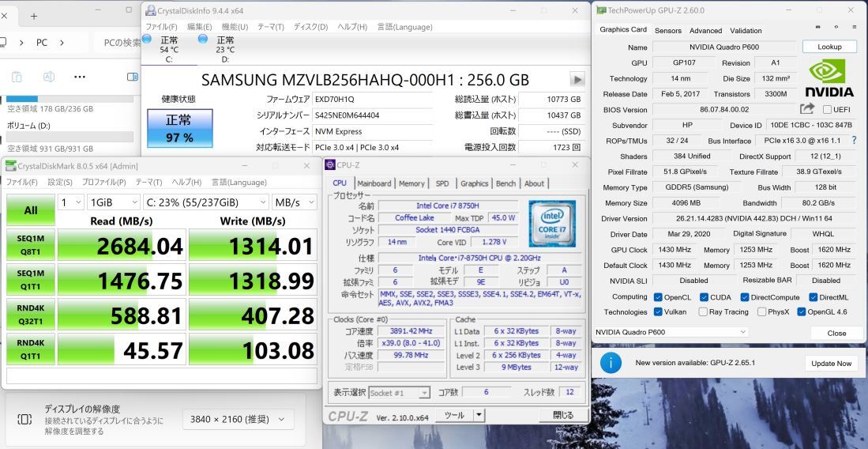868x449 pixels.
Task: Open a new Explorer tab with plus icon
Action: [x=34, y=17]
